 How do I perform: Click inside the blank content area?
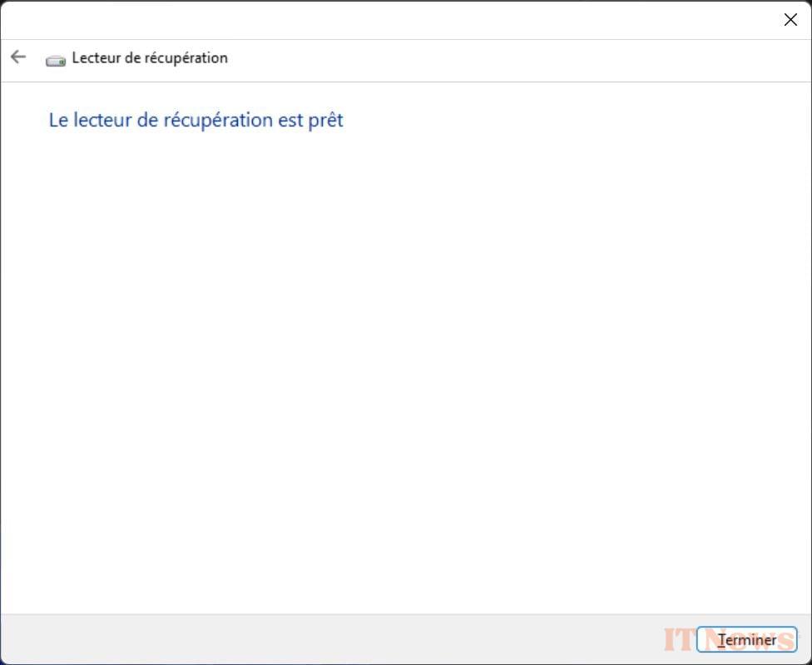[406, 358]
